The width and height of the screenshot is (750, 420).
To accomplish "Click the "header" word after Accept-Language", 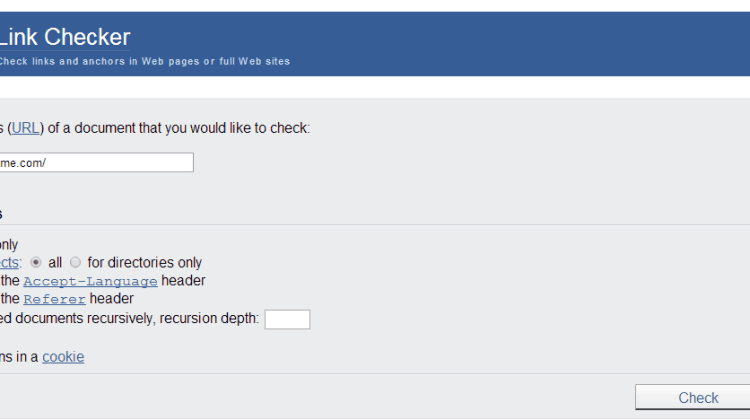I will 183,281.
